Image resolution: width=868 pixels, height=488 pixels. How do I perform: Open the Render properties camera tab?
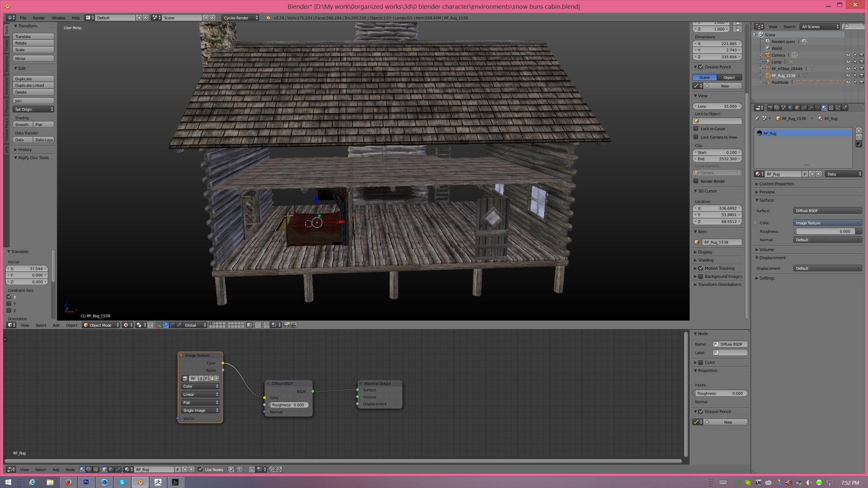770,108
